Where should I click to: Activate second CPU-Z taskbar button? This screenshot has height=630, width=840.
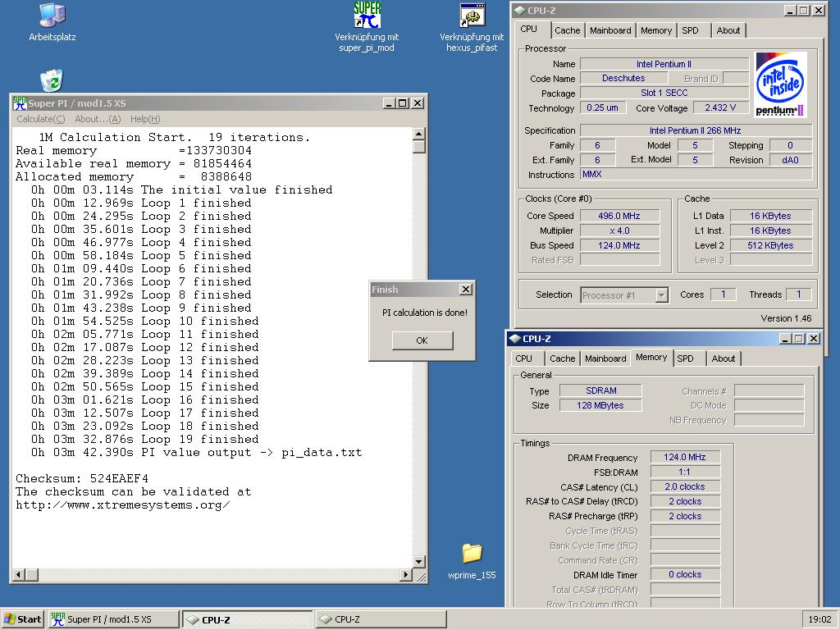coord(381,619)
